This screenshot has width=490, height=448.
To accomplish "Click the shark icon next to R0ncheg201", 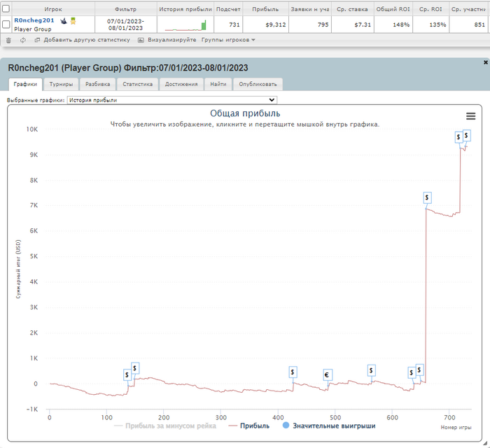I will coord(64,21).
